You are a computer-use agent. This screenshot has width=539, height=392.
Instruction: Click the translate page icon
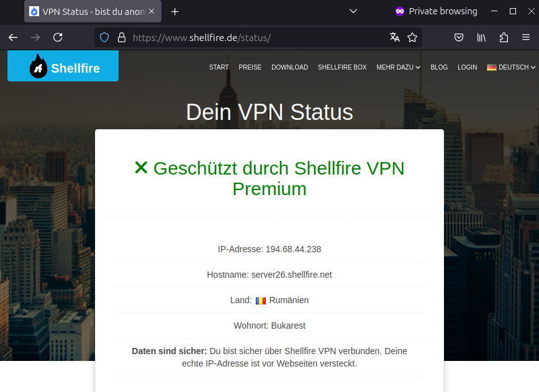click(395, 37)
